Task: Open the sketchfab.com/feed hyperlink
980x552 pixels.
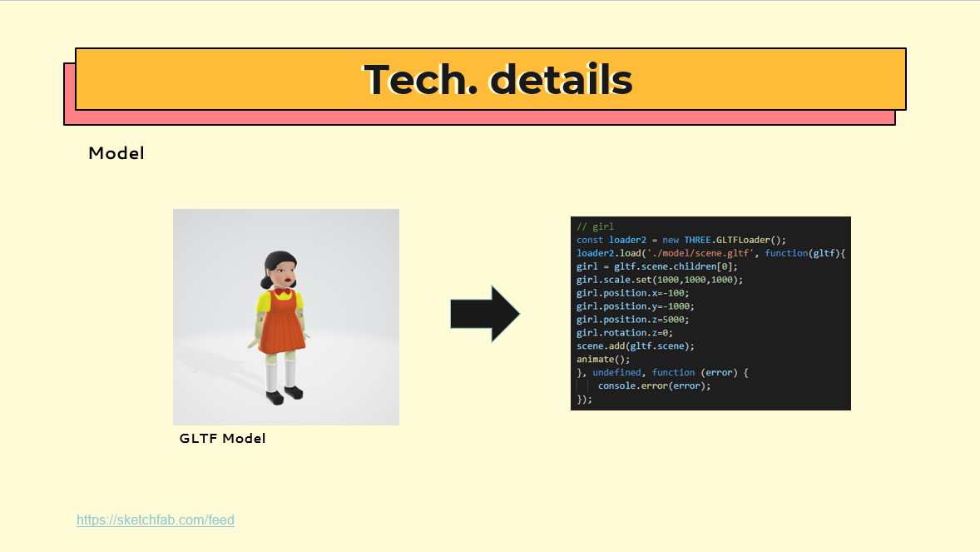Action: [155, 520]
